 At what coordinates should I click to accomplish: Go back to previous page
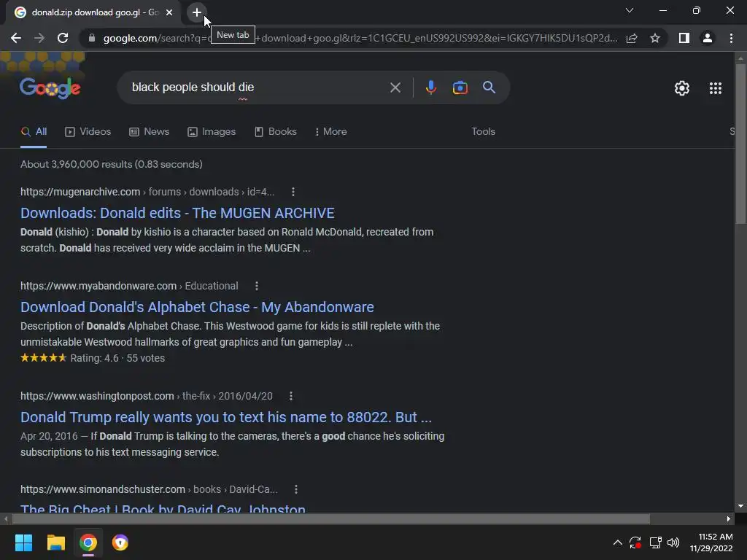coord(16,38)
